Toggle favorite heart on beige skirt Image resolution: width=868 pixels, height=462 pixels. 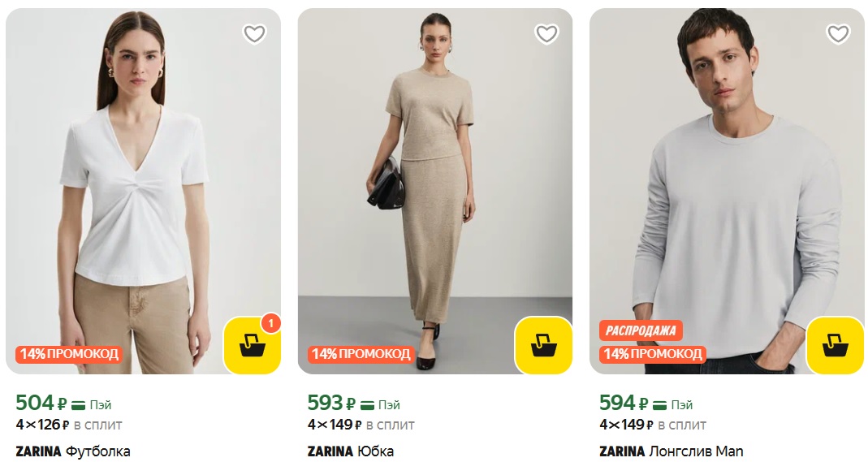tap(546, 34)
